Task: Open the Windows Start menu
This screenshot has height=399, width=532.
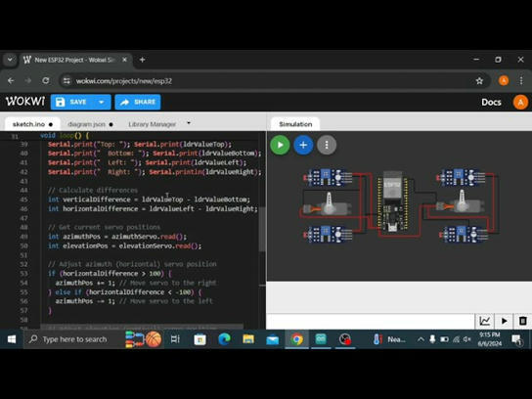Action: 11,339
